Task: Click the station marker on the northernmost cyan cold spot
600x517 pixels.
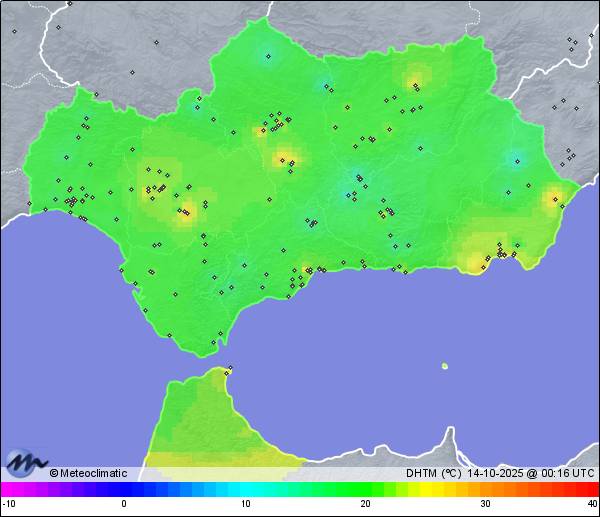Action: pos(267,56)
